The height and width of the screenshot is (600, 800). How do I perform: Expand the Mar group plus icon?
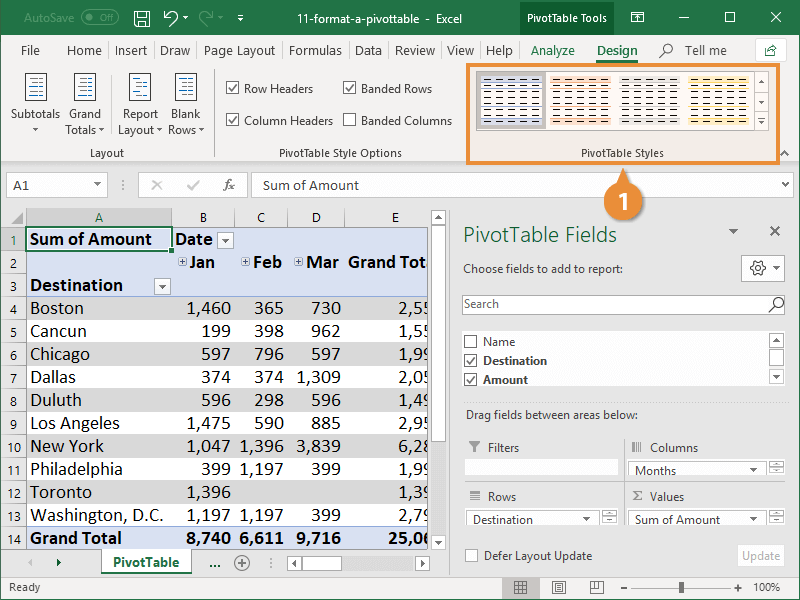(x=298, y=262)
